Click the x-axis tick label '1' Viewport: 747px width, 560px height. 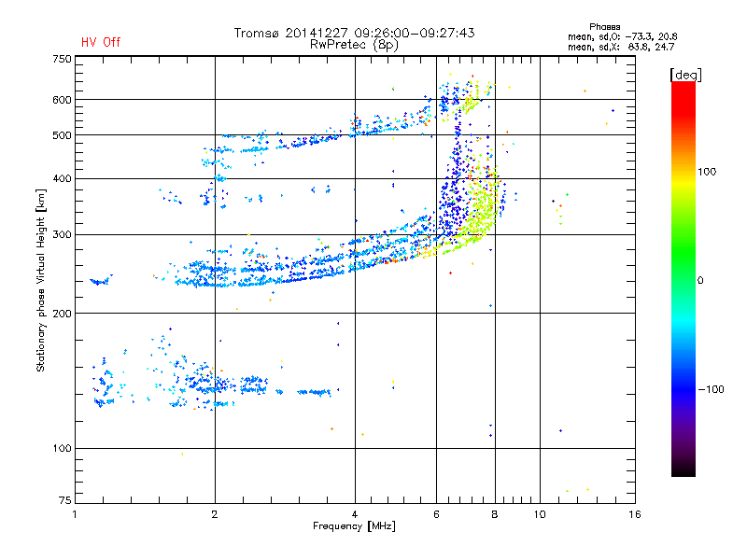point(75,514)
